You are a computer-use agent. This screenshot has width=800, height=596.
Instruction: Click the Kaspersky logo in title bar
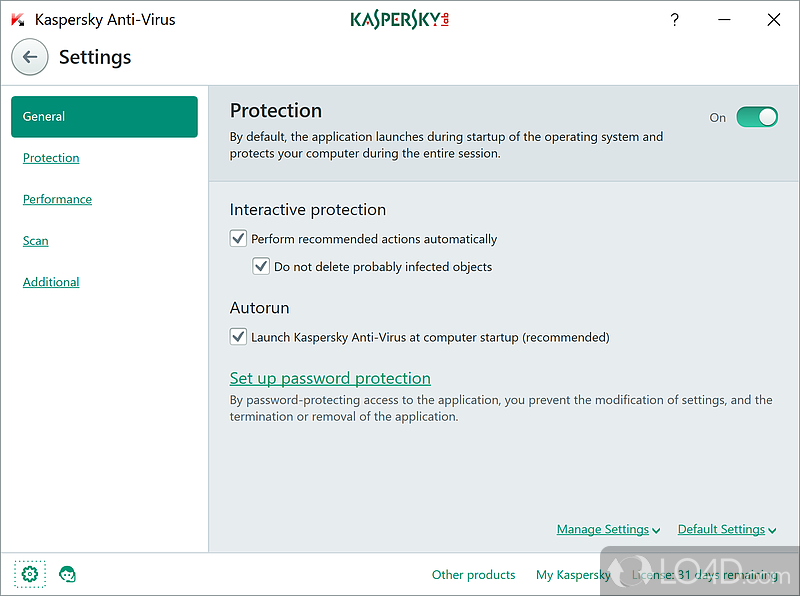click(400, 19)
